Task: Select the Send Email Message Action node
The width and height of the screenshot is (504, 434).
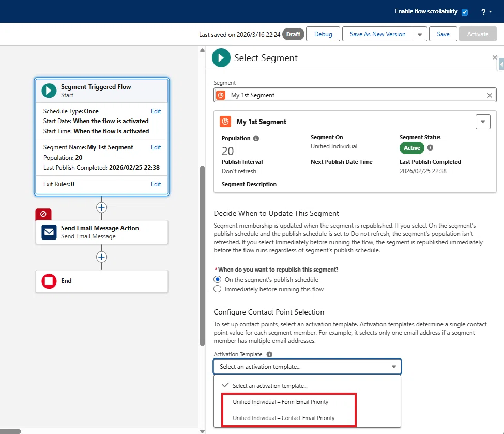Action: [101, 232]
